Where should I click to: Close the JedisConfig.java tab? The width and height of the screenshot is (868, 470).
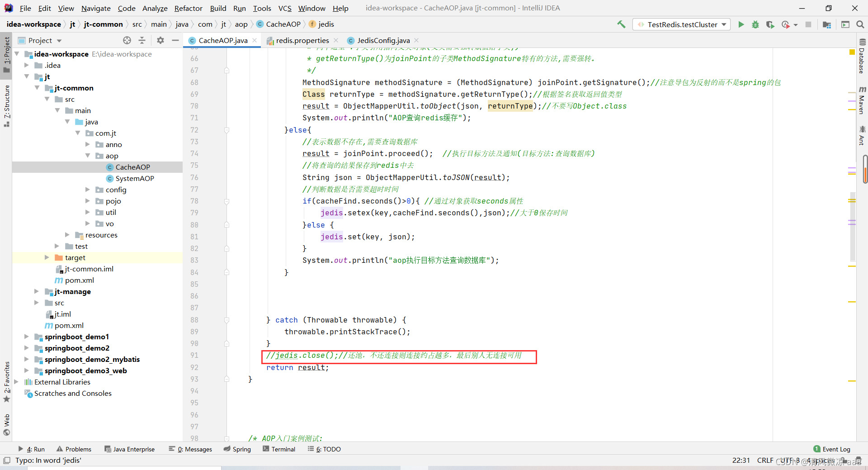tap(416, 40)
